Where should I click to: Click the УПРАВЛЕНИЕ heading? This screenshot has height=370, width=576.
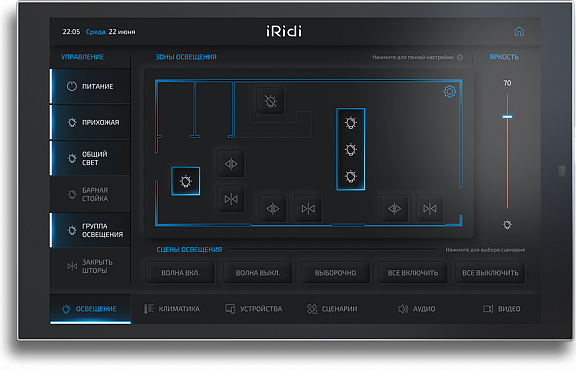tap(82, 57)
